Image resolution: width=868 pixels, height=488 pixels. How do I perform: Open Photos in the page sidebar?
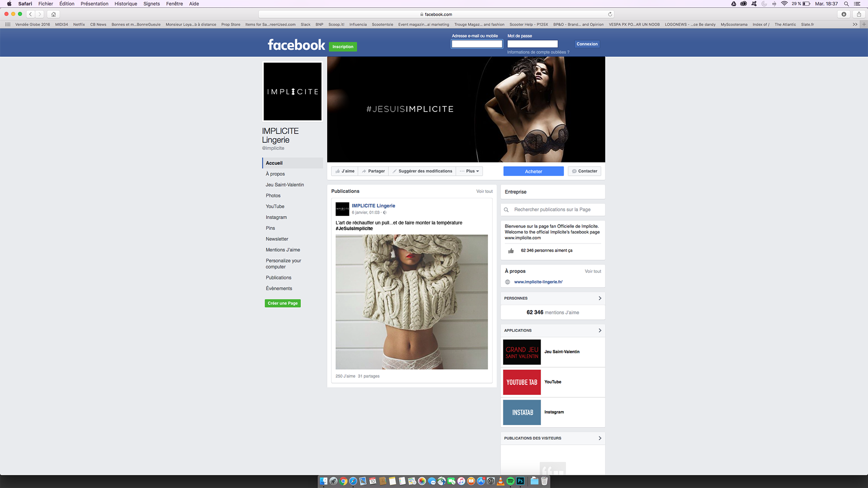pos(273,196)
